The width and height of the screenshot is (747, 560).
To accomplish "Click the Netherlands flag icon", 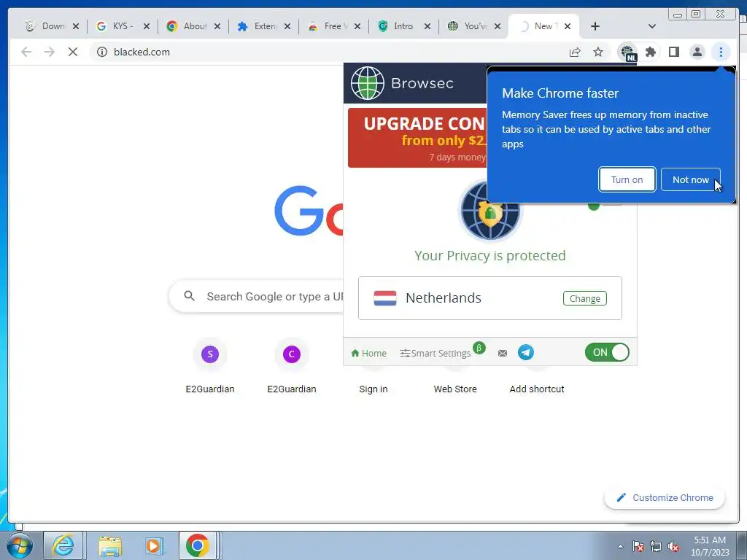I will 385,298.
